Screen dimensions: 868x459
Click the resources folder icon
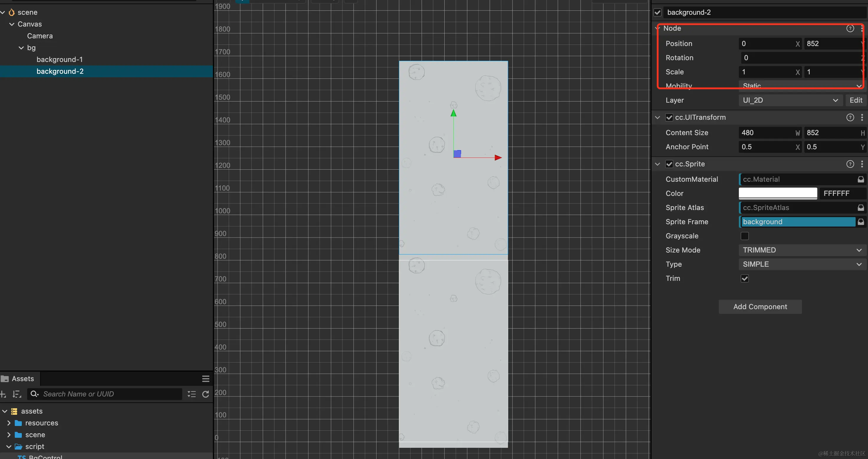(19, 423)
